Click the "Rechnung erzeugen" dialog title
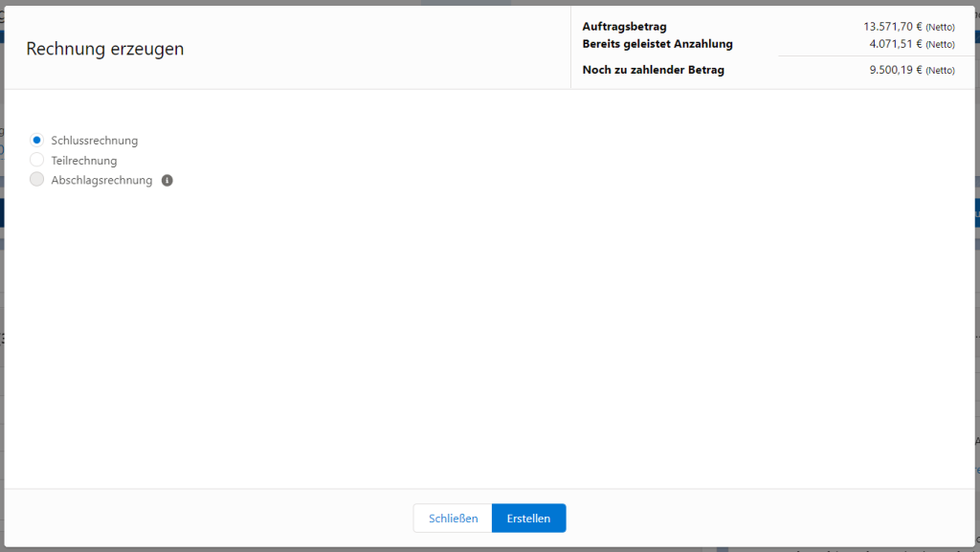The image size is (980, 552). [x=105, y=49]
